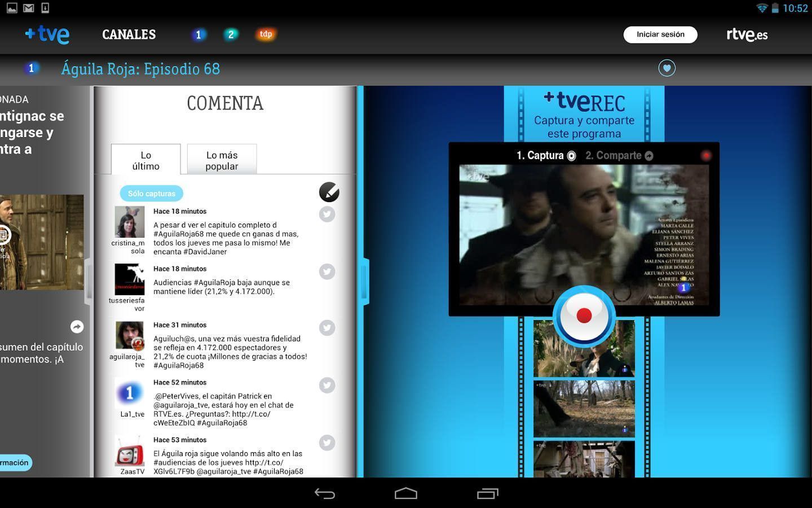Image resolution: width=812 pixels, height=508 pixels.
Task: Open the Gmail notification icon
Action: (x=29, y=8)
